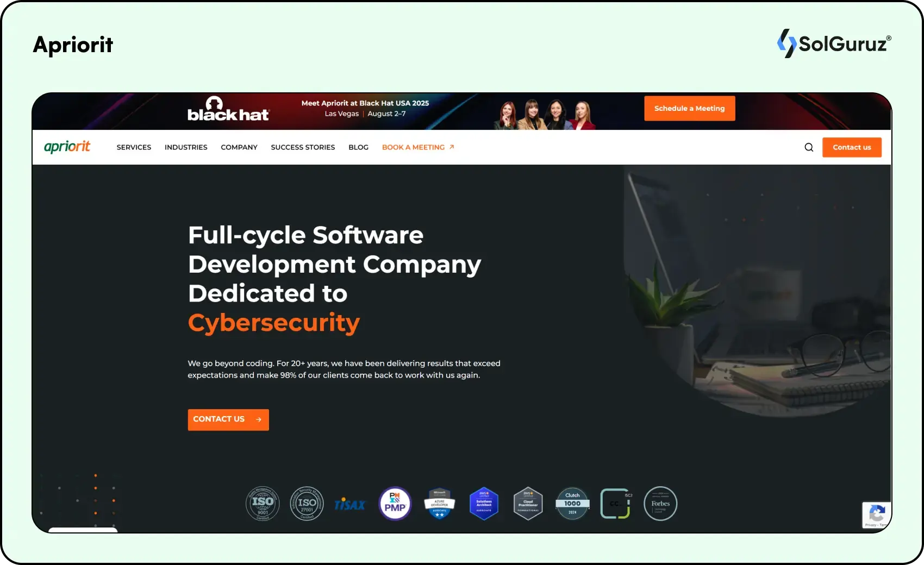Viewport: 924px width, 565px height.
Task: Open the Industries menu
Action: (186, 147)
